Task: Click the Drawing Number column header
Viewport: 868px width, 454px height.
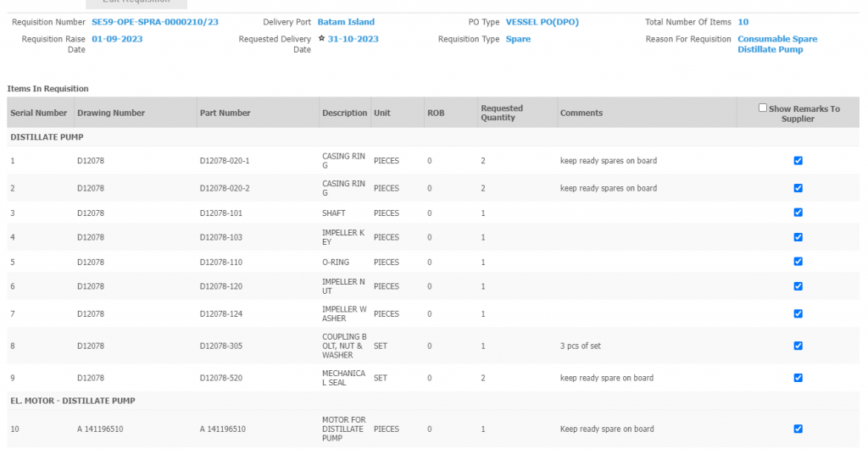Action: coord(110,113)
